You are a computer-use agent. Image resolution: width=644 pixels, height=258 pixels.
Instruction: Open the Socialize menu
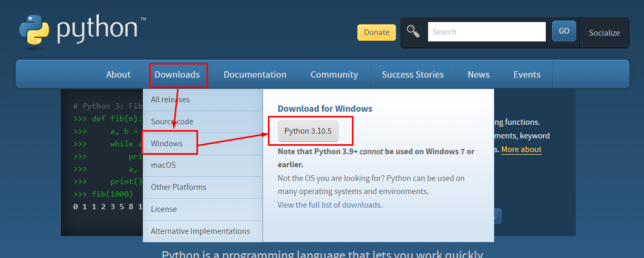click(x=604, y=33)
